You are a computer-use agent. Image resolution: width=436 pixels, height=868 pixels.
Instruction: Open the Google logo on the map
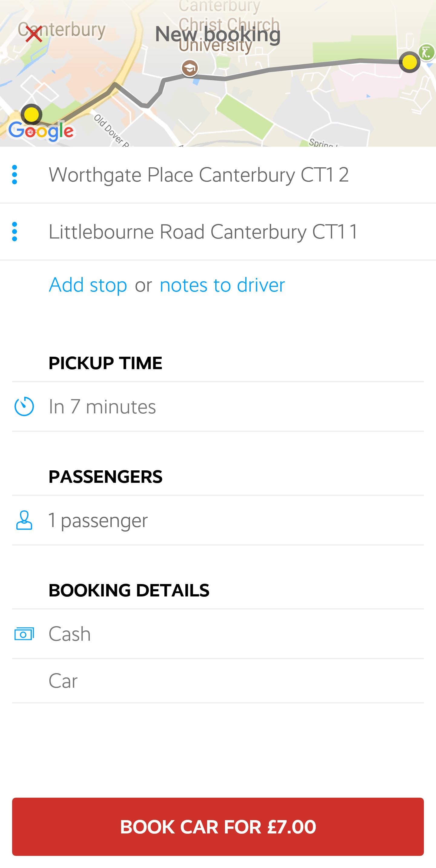point(41,132)
